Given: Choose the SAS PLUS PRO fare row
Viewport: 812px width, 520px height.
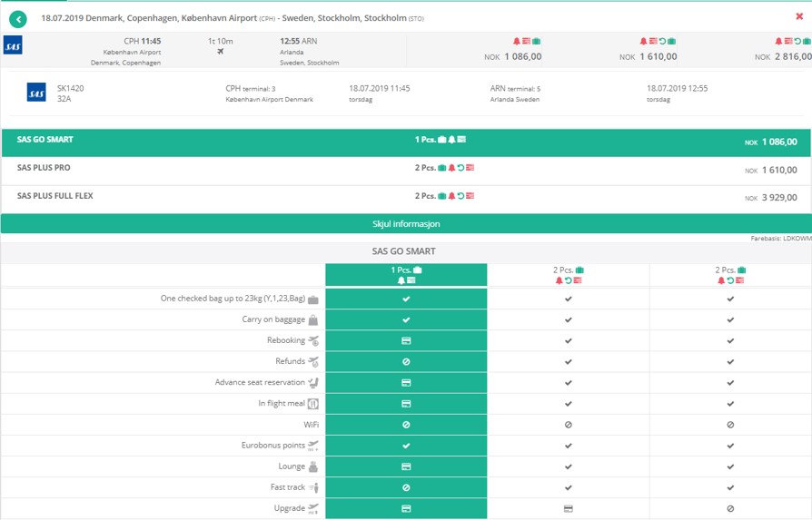Looking at the screenshot, I should click(x=406, y=171).
